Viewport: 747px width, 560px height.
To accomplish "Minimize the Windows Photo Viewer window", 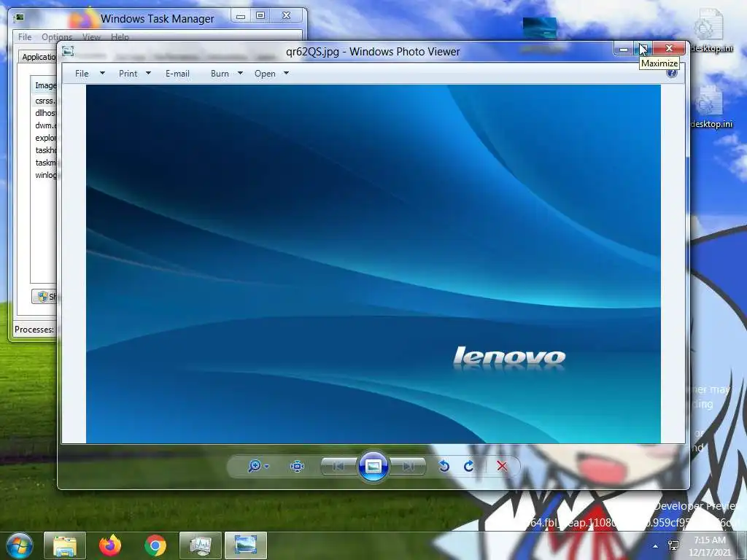I will click(x=624, y=49).
